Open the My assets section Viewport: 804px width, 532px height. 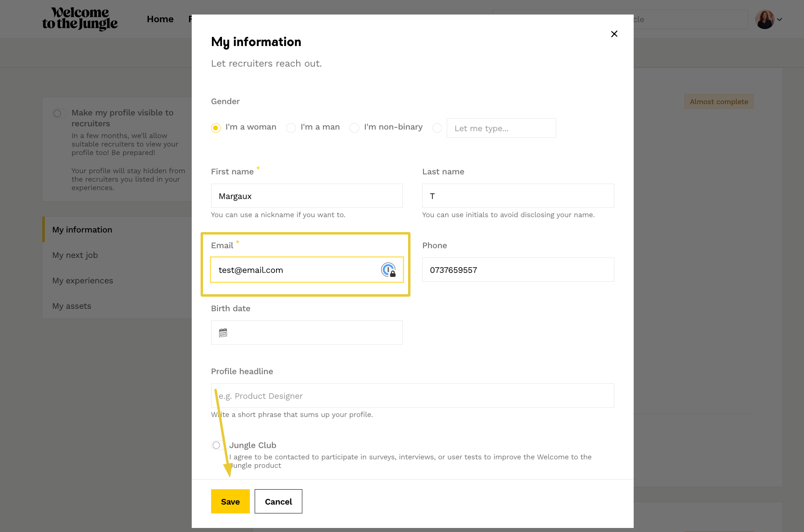[x=72, y=306]
